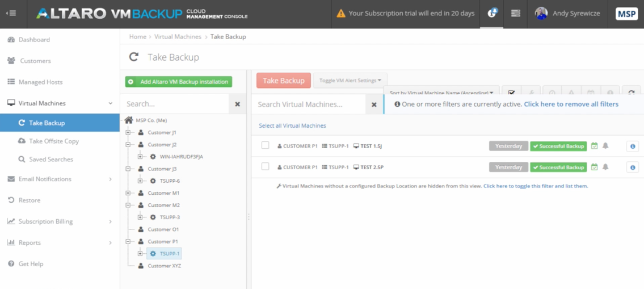
Task: Open schedule calendar icon for TEST 1.5J
Action: [x=594, y=145]
